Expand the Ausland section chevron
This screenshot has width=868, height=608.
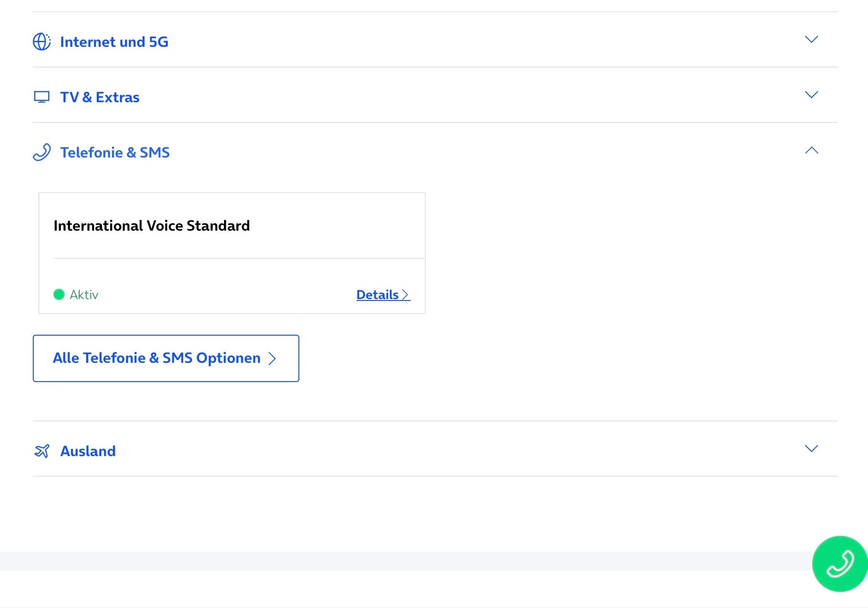tap(811, 449)
